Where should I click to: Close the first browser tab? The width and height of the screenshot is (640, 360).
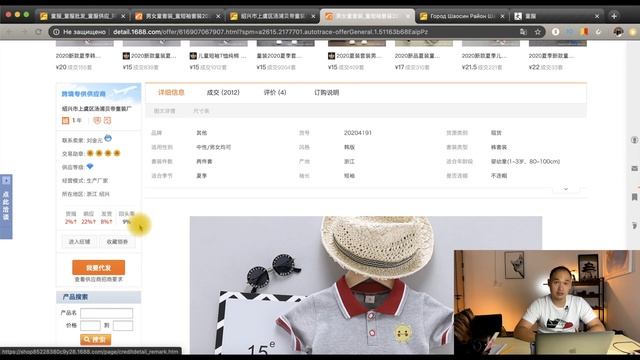[x=123, y=16]
